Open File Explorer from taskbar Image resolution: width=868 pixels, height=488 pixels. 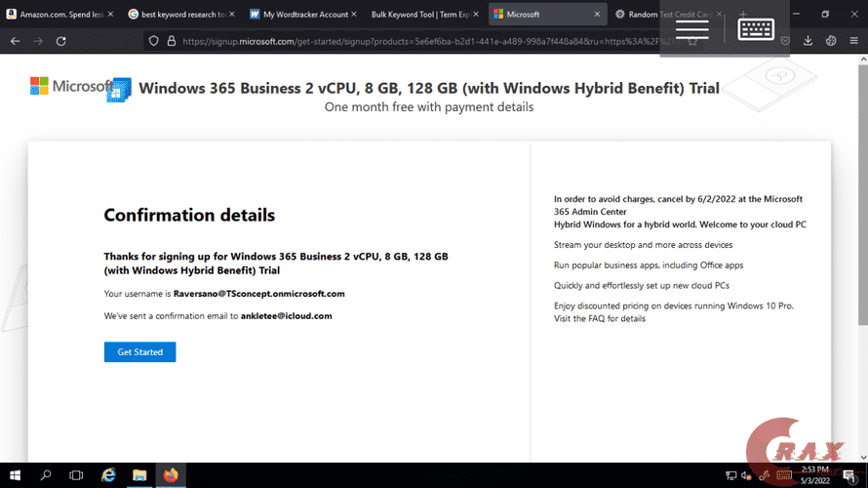pyautogui.click(x=139, y=475)
